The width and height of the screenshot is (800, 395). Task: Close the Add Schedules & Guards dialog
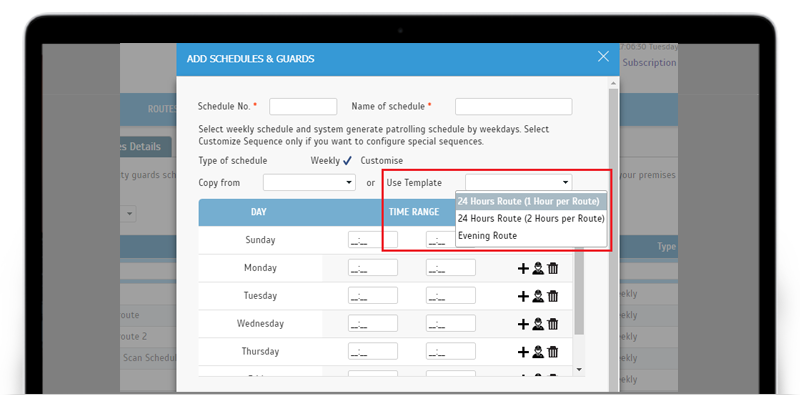pyautogui.click(x=603, y=57)
